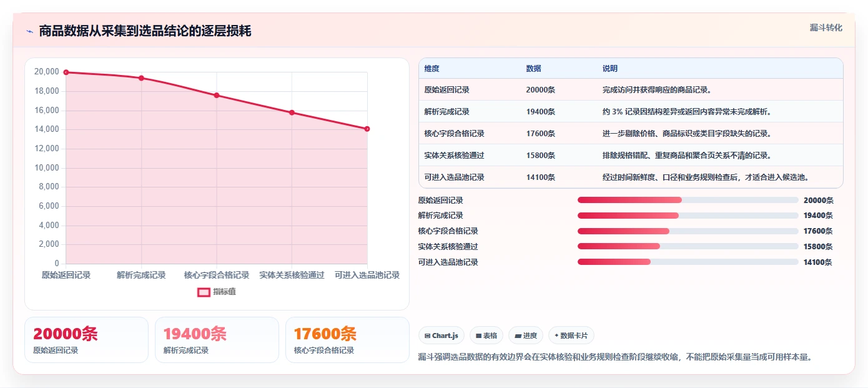Click the chart data point for 解析完成记录
This screenshot has width=868, height=388.
141,78
